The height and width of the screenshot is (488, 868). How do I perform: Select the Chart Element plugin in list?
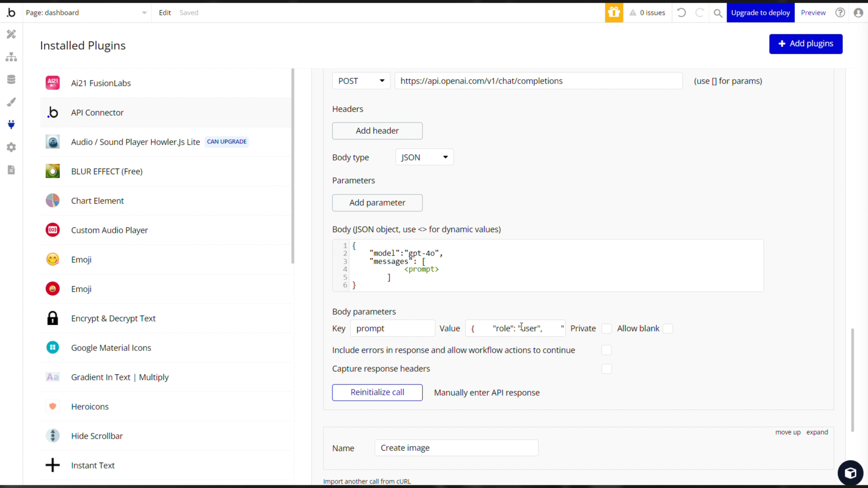click(97, 201)
